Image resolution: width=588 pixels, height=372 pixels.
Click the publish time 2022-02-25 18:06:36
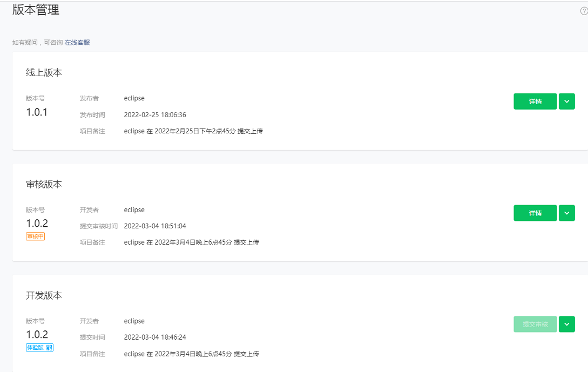tap(155, 115)
